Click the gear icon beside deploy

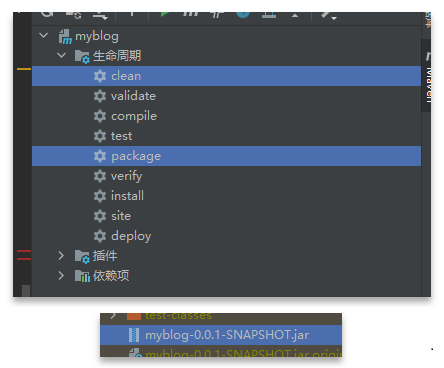point(100,236)
